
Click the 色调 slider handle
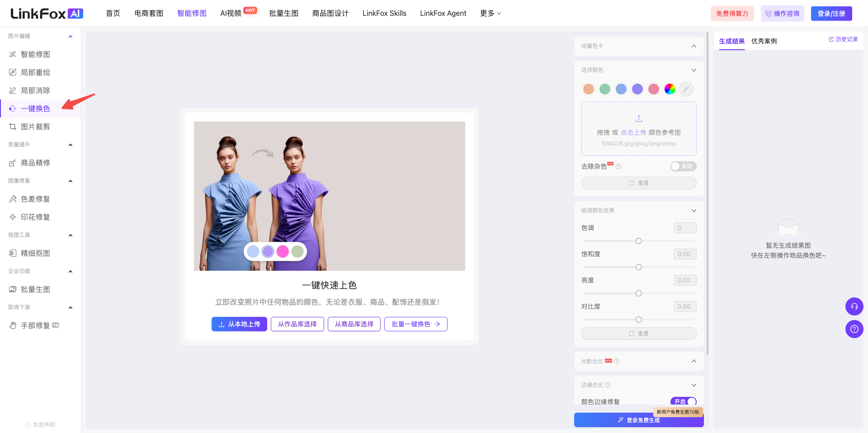pyautogui.click(x=639, y=241)
